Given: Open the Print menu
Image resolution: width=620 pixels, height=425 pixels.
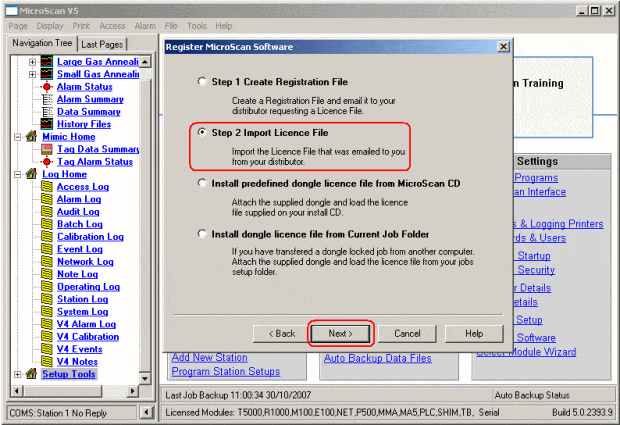Looking at the screenshot, I should coord(81,26).
